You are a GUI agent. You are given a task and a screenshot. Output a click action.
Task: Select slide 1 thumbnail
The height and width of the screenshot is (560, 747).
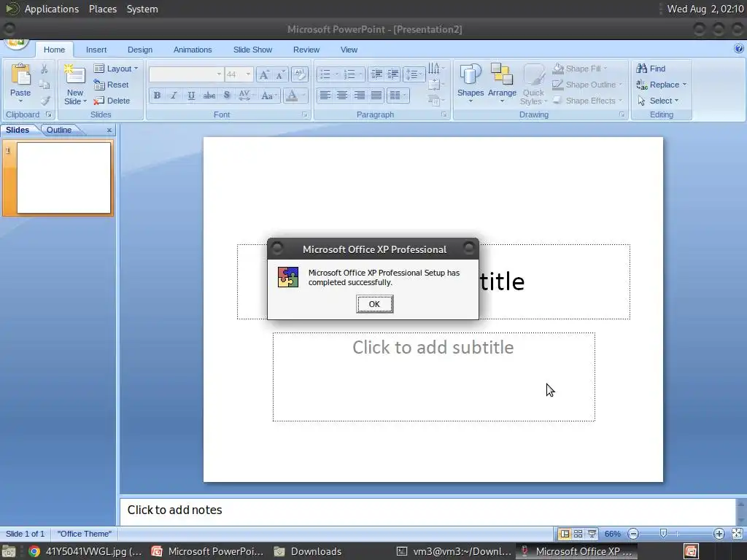pyautogui.click(x=64, y=178)
